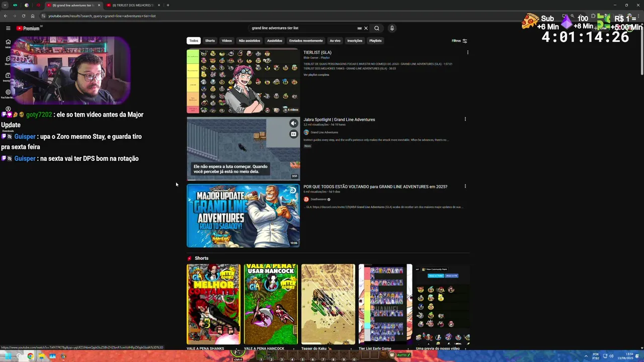This screenshot has width=644, height=362.
Task: Open the view-site-information icon beside the URL
Action: [x=43, y=16]
